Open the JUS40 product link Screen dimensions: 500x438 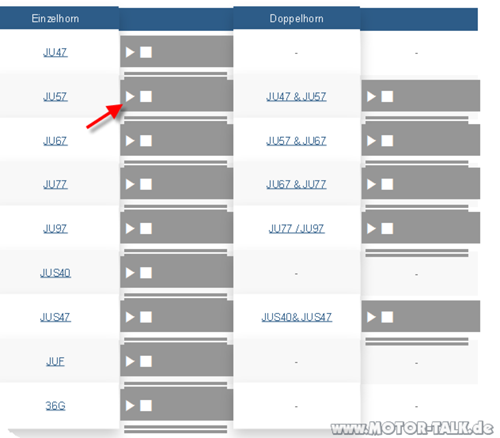coord(55,273)
